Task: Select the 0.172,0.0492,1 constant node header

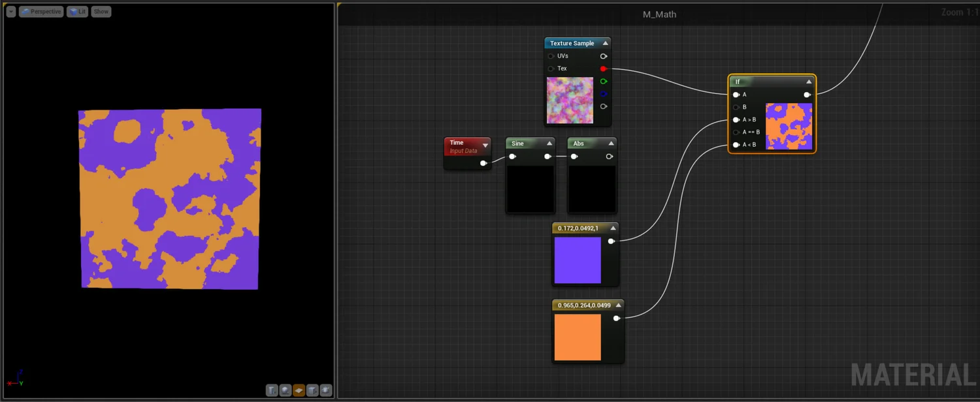Action: 578,228
